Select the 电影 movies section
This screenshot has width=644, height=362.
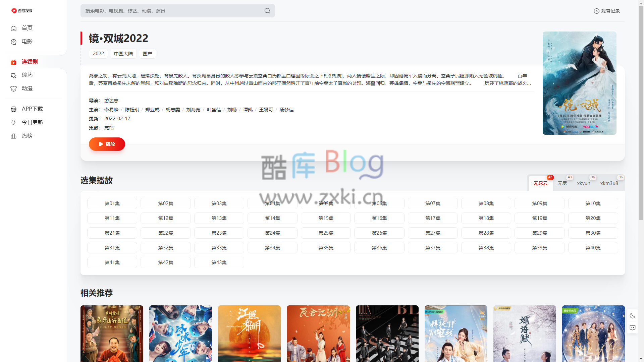[x=27, y=42]
